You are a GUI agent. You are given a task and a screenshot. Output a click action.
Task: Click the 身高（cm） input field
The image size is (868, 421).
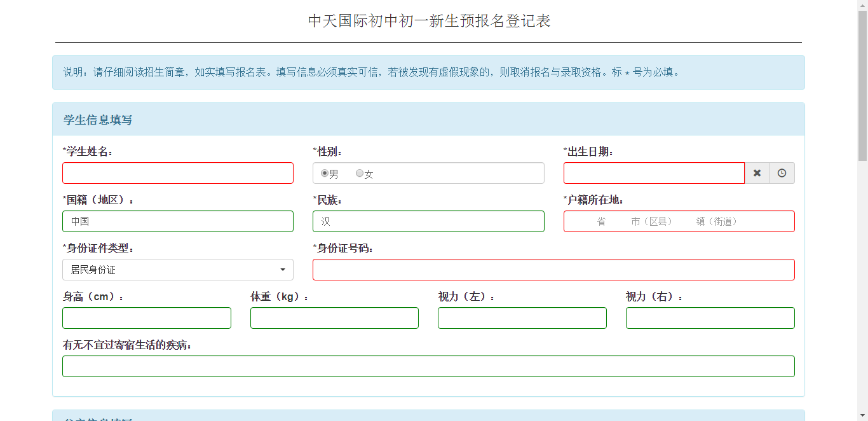coord(147,318)
